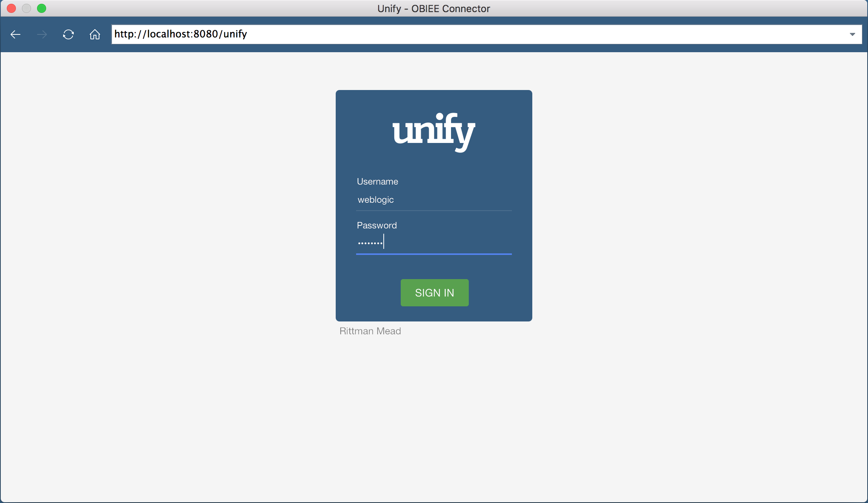The width and height of the screenshot is (868, 503).
Task: Open the URL history dropdown arrow
Action: click(x=852, y=34)
